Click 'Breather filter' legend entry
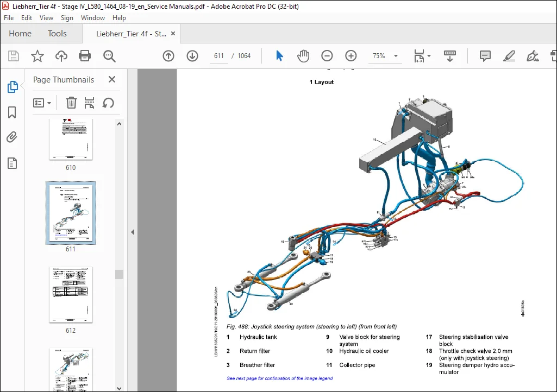This screenshot has height=392, width=557. click(x=257, y=365)
